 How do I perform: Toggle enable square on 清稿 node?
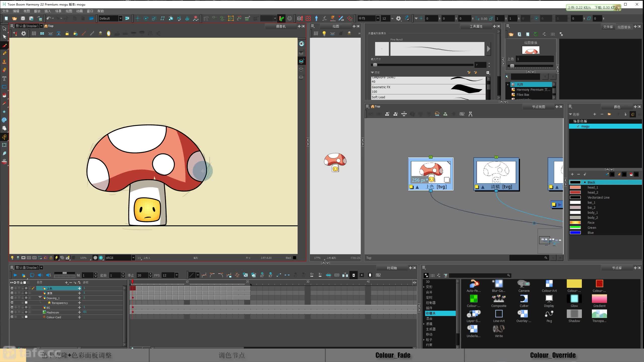point(477,187)
